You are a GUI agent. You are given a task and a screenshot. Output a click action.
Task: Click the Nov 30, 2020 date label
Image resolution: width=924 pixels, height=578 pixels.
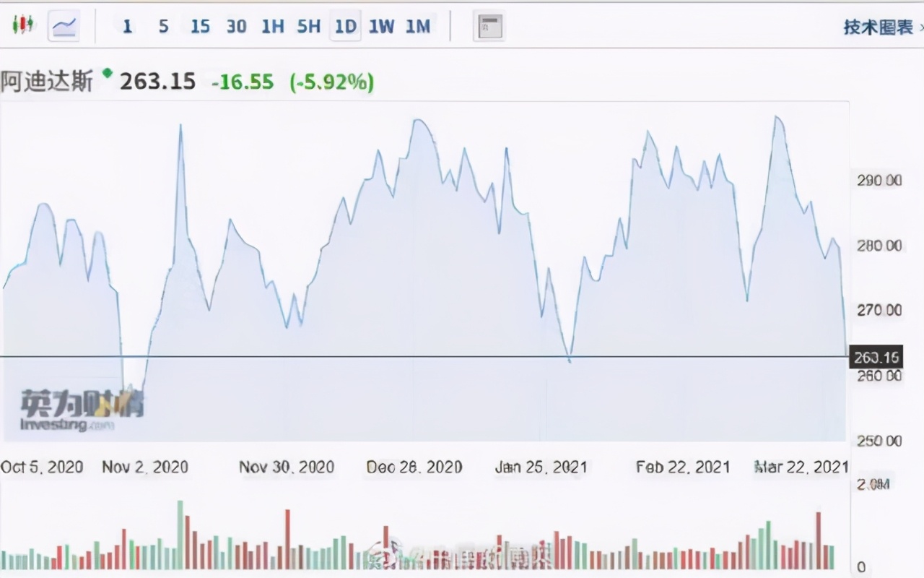[287, 467]
